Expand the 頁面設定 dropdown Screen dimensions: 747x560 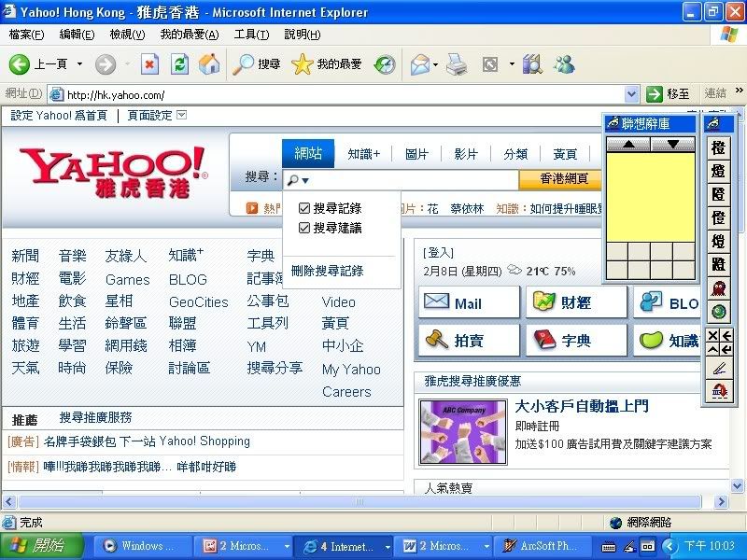181,115
